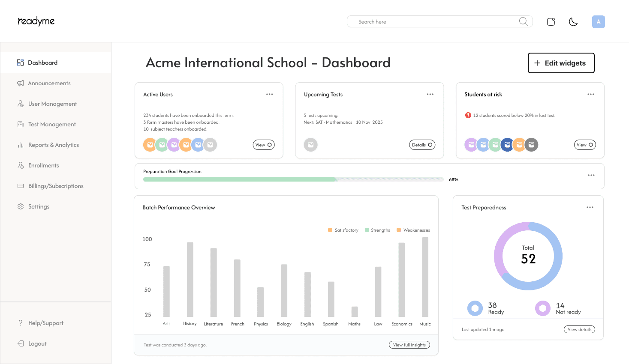629x364 pixels.
Task: Toggle dark mode with the moon icon
Action: pyautogui.click(x=573, y=21)
